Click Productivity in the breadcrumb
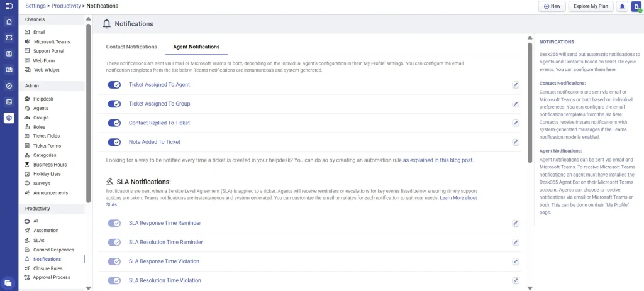The height and width of the screenshot is (291, 644). point(67,6)
